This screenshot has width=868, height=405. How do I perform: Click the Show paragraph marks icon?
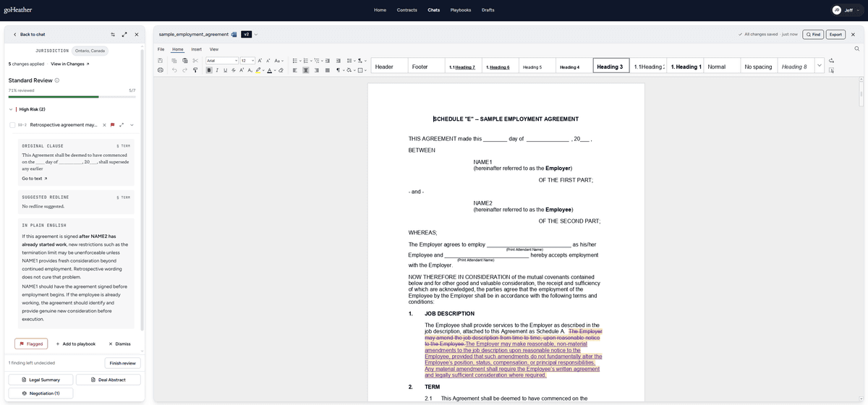pyautogui.click(x=338, y=70)
